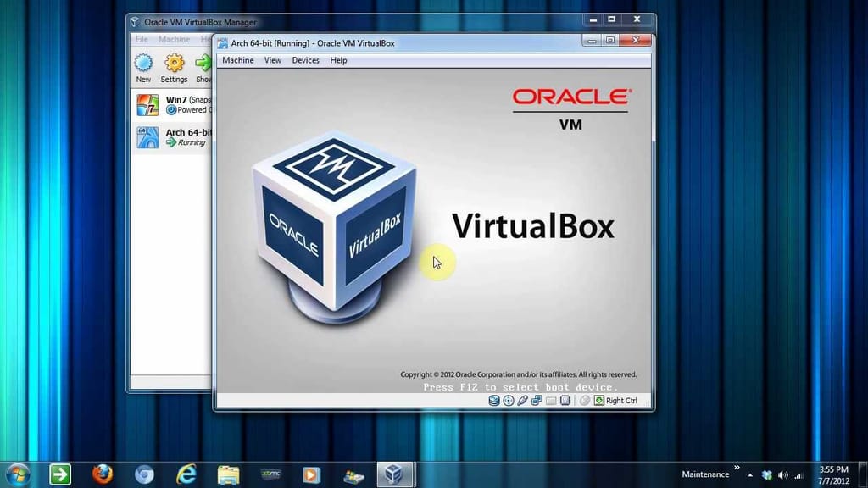Launch Chromium from the taskbar
The height and width of the screenshot is (488, 868).
[144, 474]
